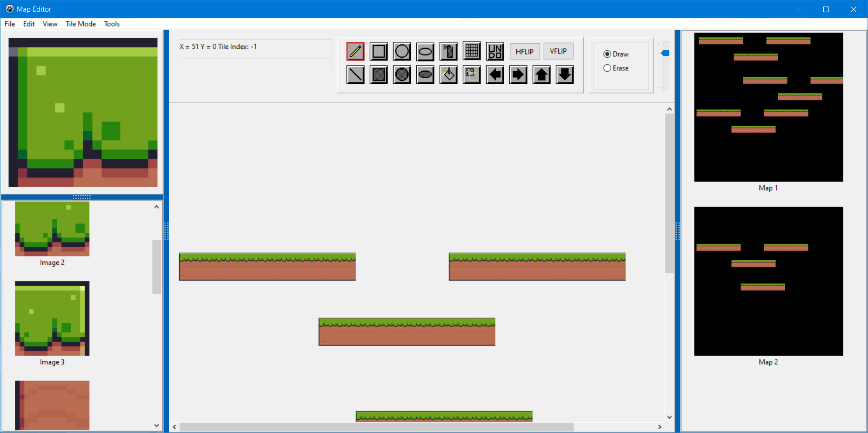
Task: Enable Draw mode
Action: coord(608,54)
